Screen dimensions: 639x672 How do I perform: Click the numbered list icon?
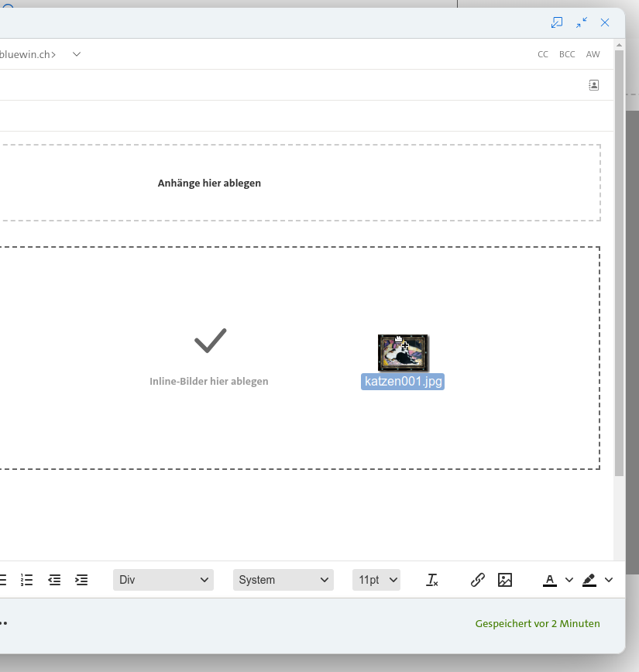click(x=26, y=580)
